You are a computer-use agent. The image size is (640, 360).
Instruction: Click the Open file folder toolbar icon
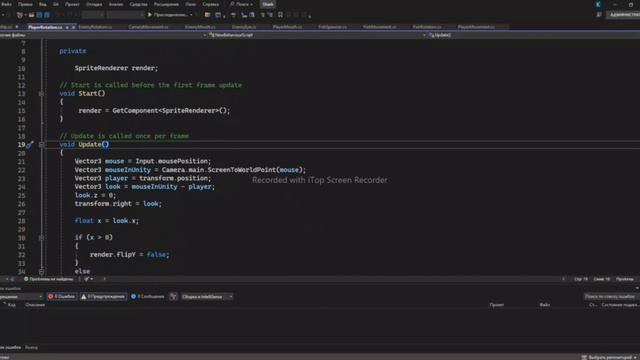coord(31,15)
